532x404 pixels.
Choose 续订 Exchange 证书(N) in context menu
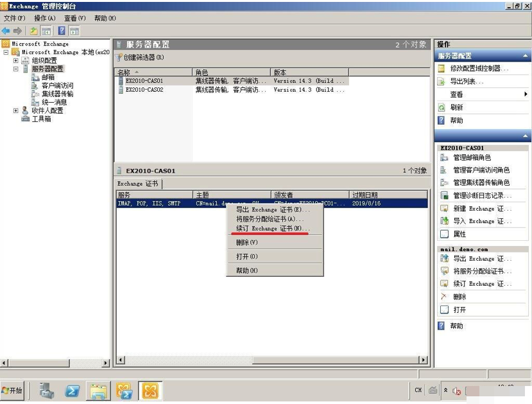pyautogui.click(x=275, y=229)
